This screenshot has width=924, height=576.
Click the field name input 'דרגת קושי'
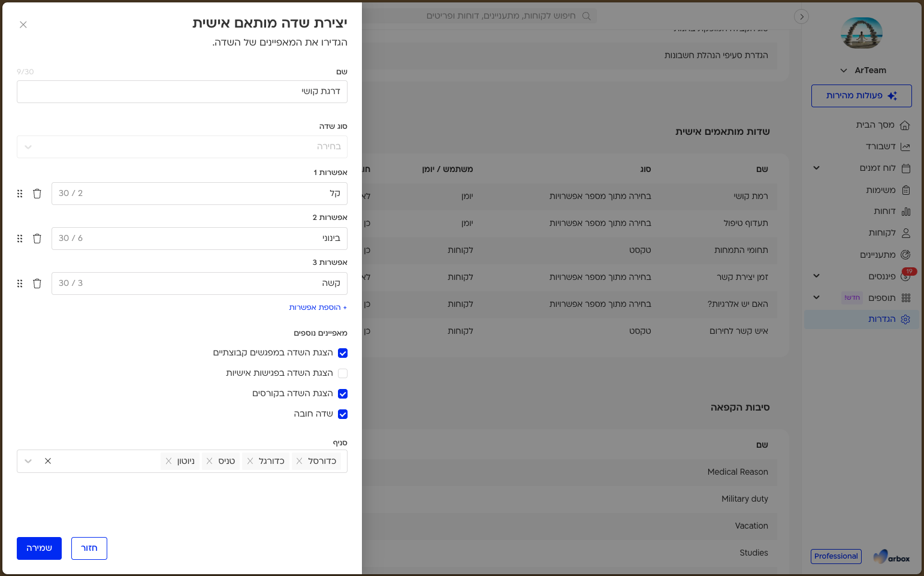pos(182,92)
